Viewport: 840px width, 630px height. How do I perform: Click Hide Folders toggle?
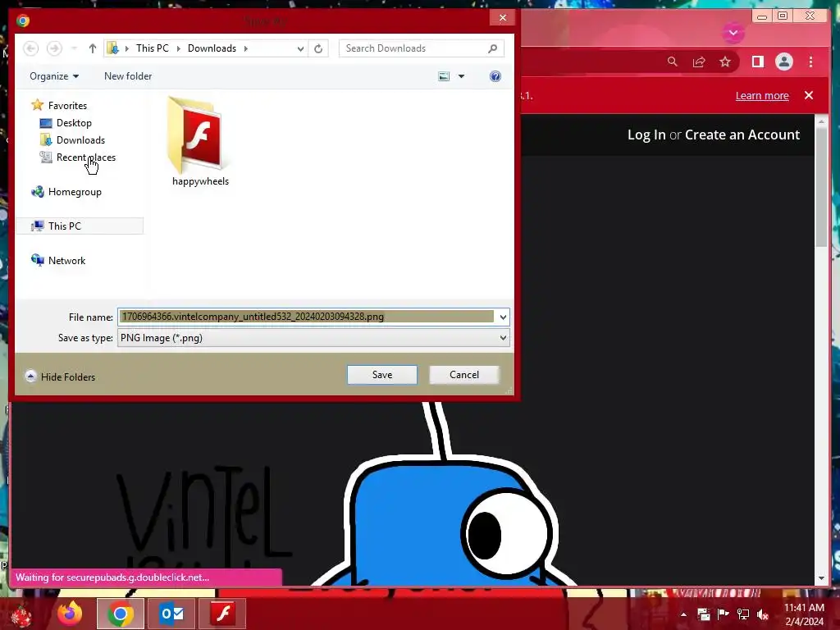(60, 377)
